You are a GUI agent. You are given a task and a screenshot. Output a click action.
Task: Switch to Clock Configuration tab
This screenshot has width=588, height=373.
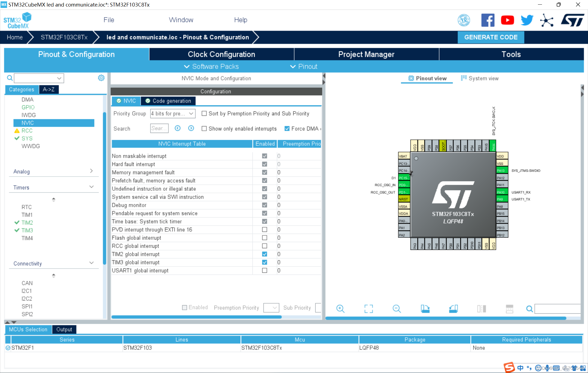221,54
